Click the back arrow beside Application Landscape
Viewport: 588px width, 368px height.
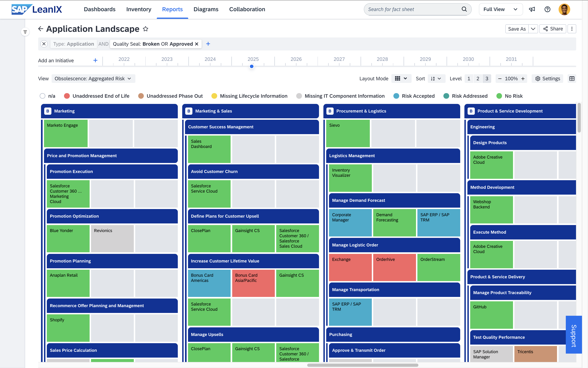pos(41,29)
